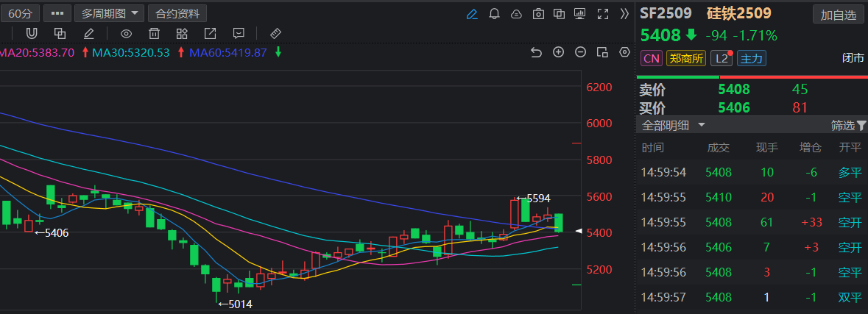Open more periods ellipsis button

[x=57, y=13]
